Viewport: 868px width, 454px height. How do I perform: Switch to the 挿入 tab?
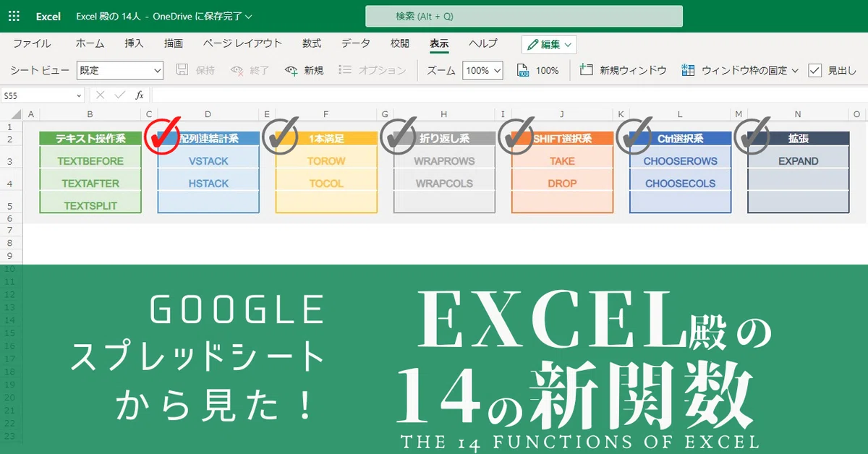134,43
